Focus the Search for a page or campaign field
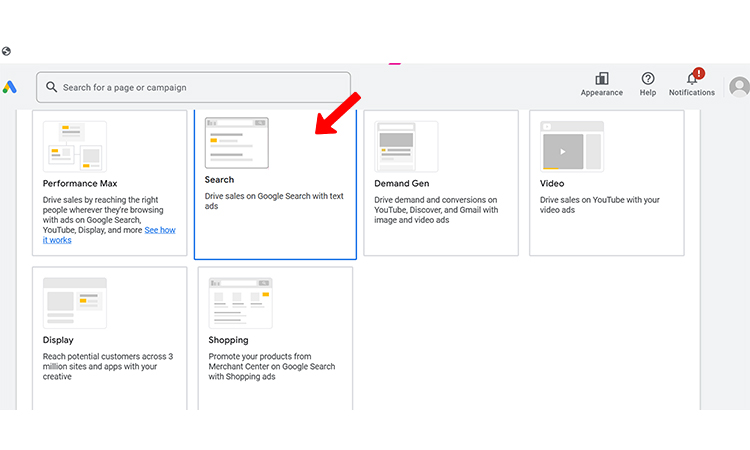The image size is (750, 450). tap(193, 87)
